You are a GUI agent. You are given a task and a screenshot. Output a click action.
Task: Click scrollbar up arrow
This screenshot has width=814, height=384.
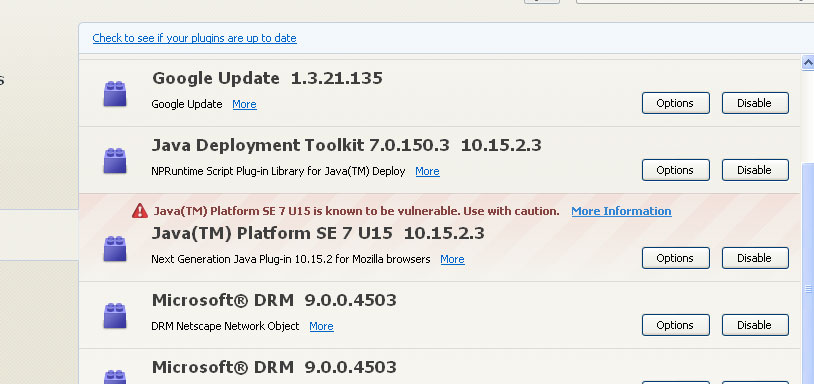(x=808, y=62)
